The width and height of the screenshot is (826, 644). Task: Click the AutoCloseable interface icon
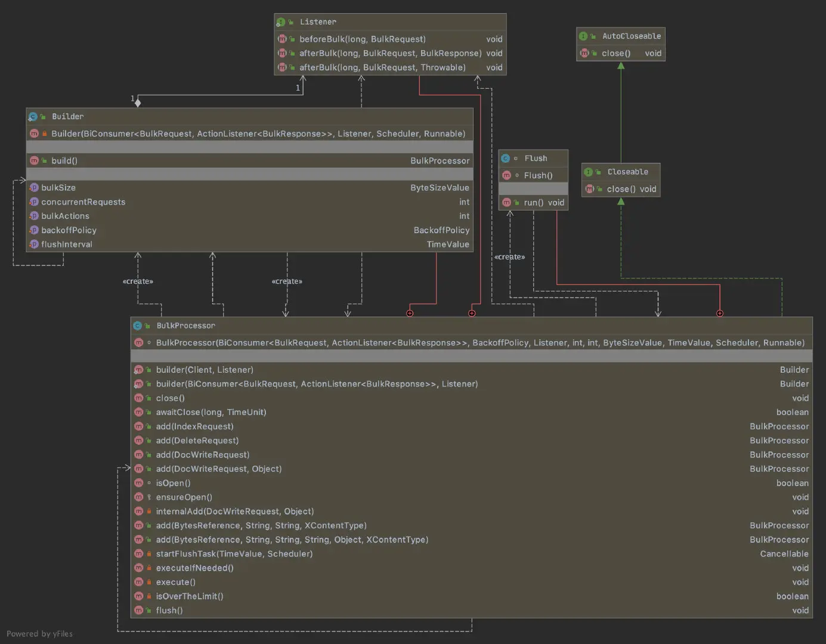point(583,36)
